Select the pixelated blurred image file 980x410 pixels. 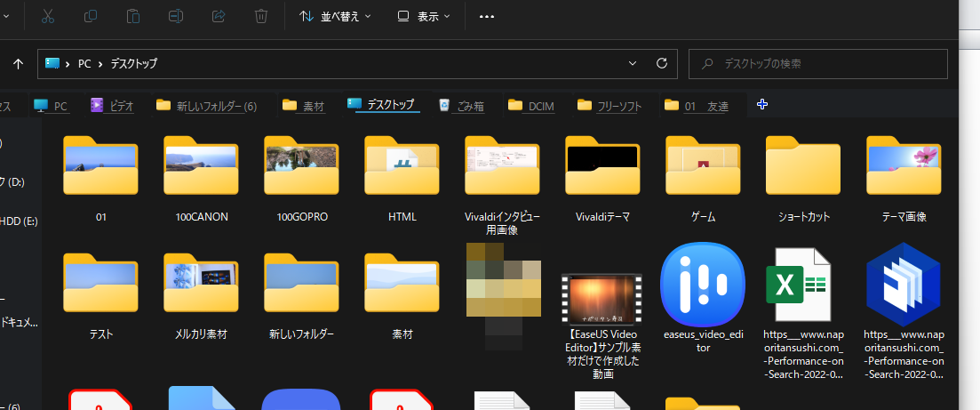tap(503, 296)
